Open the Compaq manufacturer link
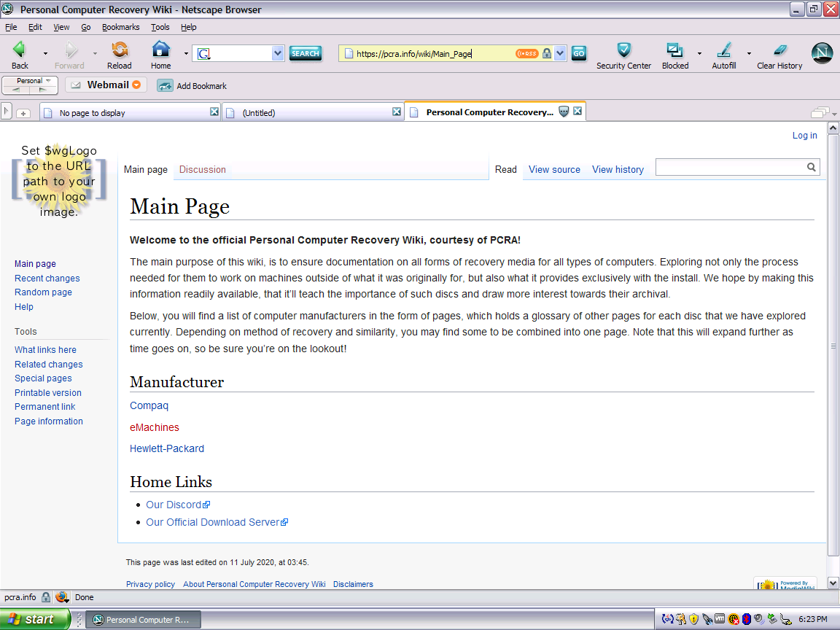This screenshot has width=840, height=630. click(149, 405)
